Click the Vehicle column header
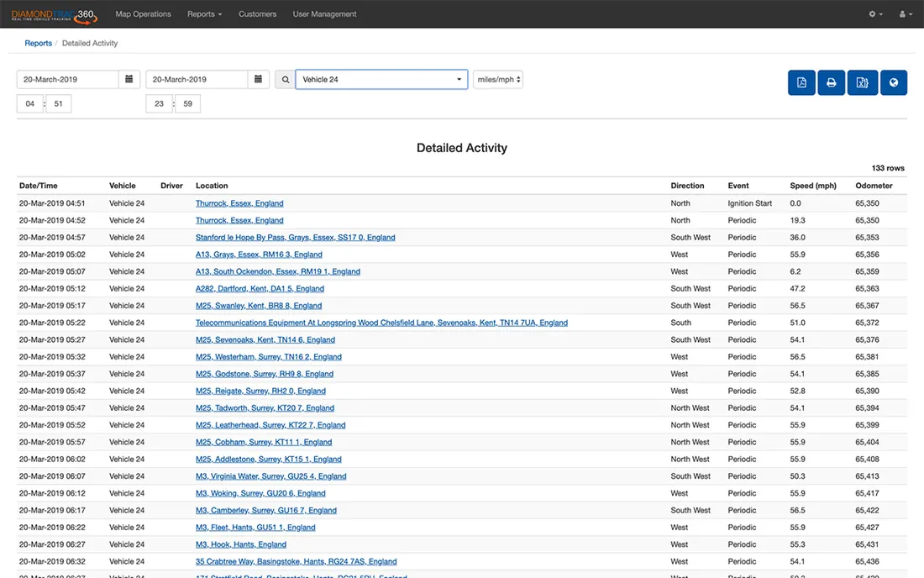924x578 pixels. click(x=122, y=186)
